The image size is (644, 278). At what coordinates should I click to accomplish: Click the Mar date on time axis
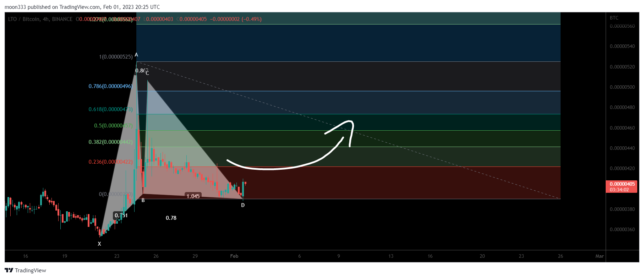point(600,256)
